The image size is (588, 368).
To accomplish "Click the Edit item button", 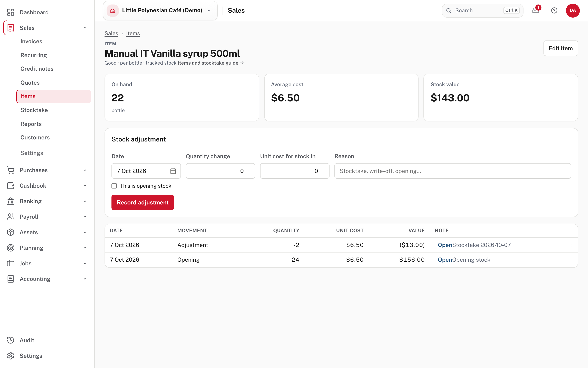I will (x=561, y=48).
